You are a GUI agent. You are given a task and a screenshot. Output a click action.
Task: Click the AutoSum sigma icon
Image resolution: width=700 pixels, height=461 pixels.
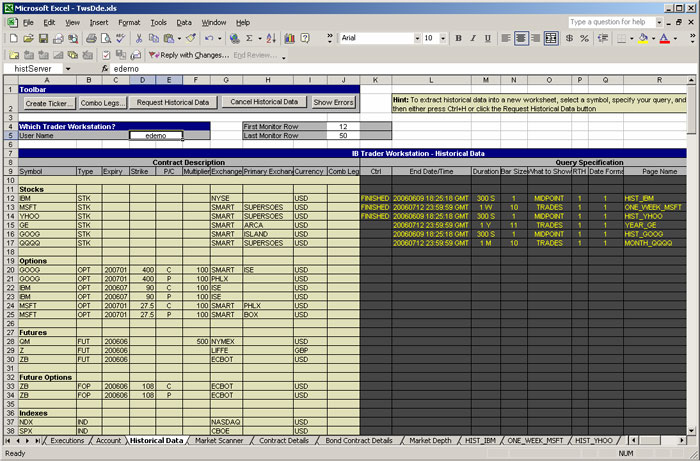click(x=249, y=39)
